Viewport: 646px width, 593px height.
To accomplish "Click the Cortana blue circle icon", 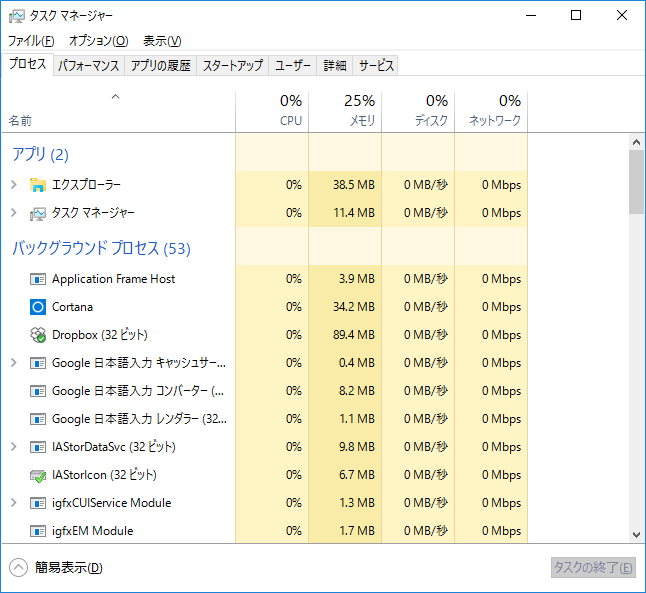I will (x=38, y=307).
